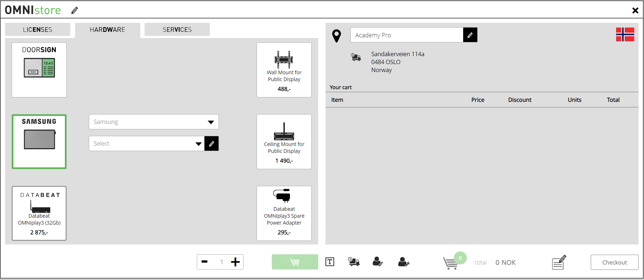Screen dimensions: 644x280
Task: Click the text T icon in bottom toolbar
Action: tap(330, 262)
